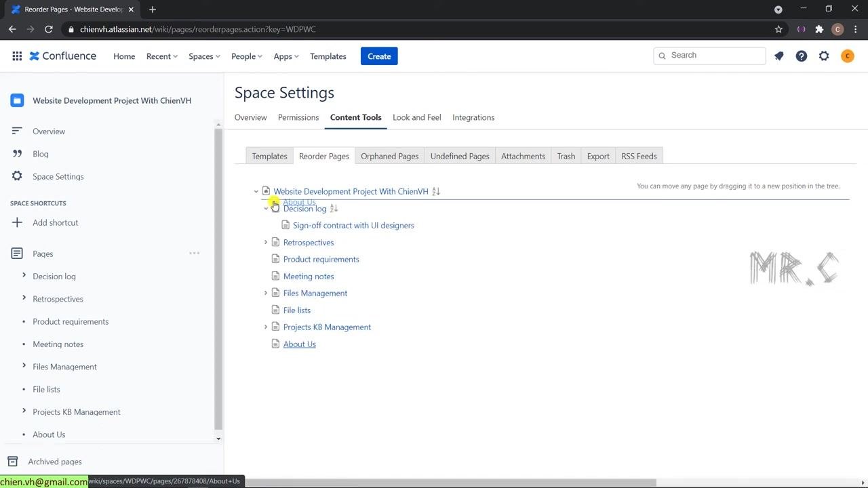Open the Orphaned Pages sub-tab
The height and width of the screenshot is (488, 868).
point(390,156)
